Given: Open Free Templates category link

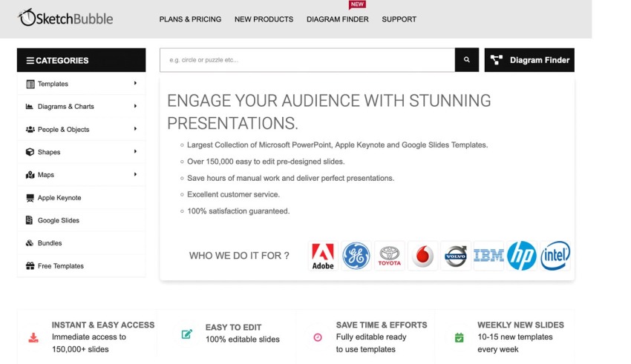Looking at the screenshot, I should pyautogui.click(x=61, y=266).
